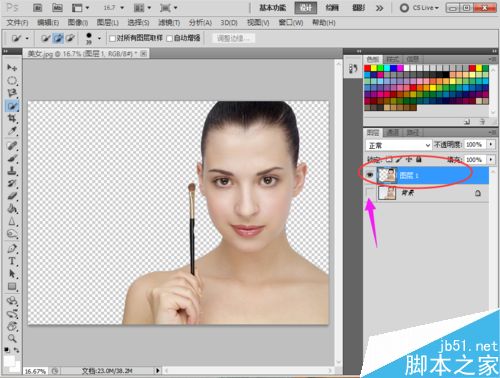Screen dimensions: 500x378
Task: Select the Sponge tool
Action: [12, 234]
